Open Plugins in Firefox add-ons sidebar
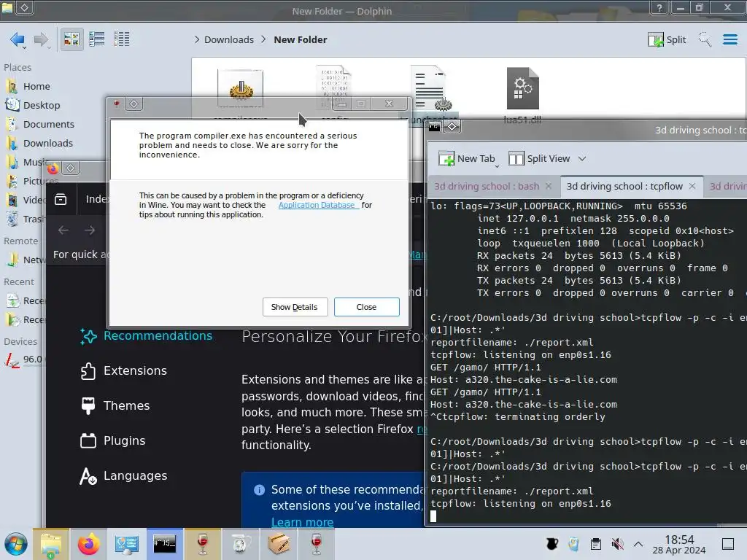 pos(112,441)
